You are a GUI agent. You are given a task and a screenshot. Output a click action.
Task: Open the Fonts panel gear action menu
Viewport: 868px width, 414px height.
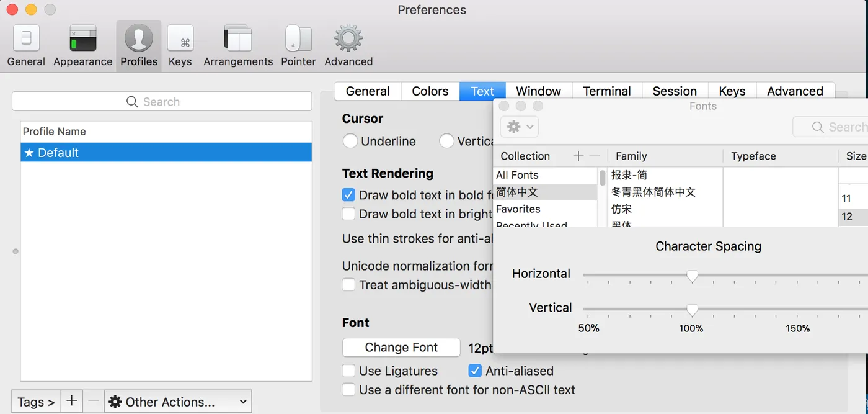tap(519, 127)
